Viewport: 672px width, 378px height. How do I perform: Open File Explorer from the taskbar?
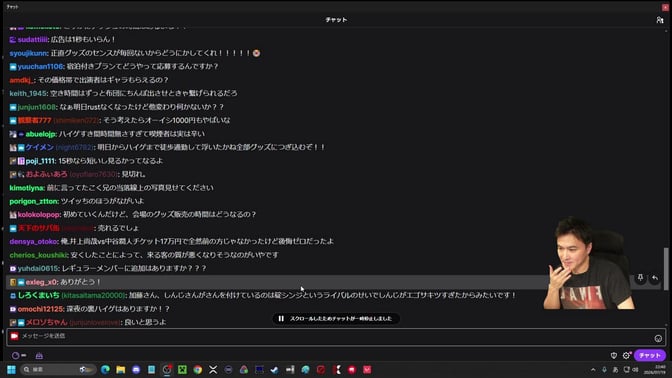pyautogui.click(x=120, y=369)
